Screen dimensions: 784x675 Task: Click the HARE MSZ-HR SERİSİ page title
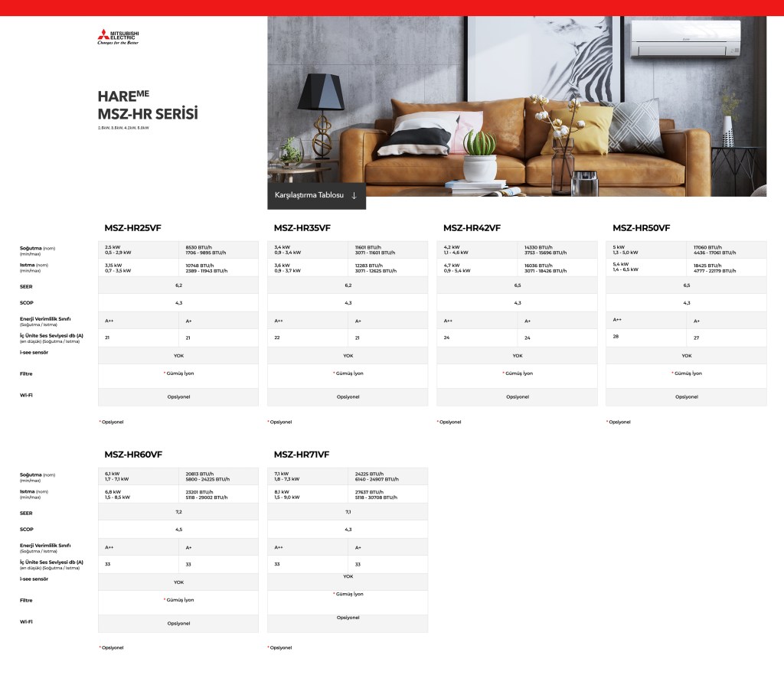[148, 106]
